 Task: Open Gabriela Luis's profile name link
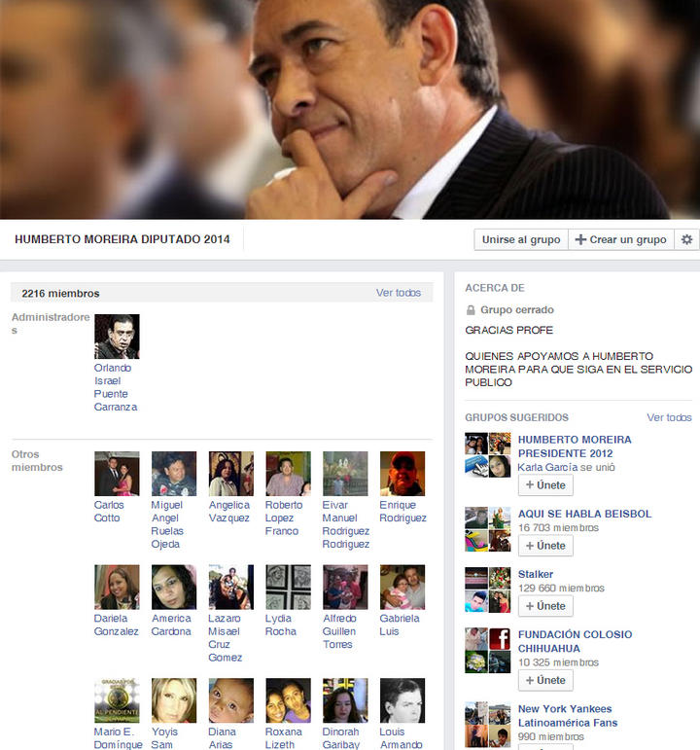(x=400, y=625)
